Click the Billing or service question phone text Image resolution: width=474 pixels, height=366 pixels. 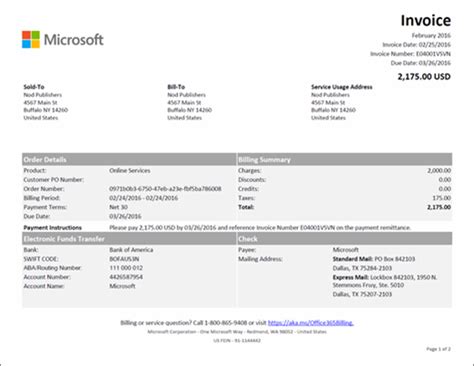(x=193, y=323)
